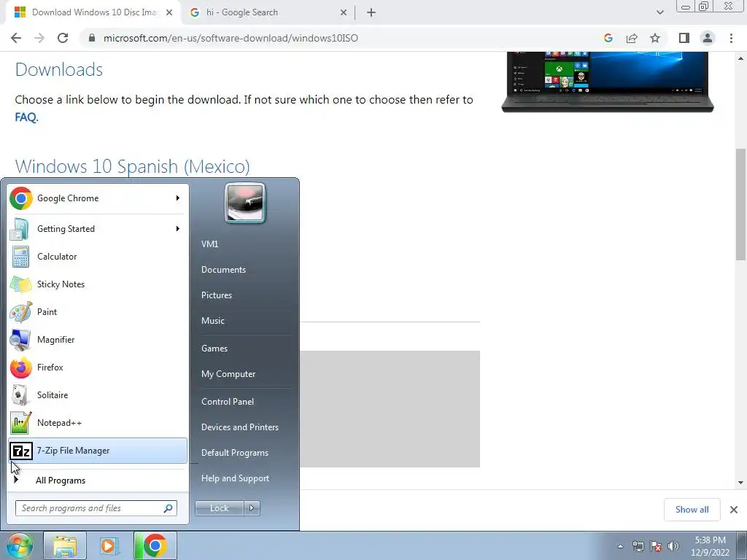Click Google icon in the address bar
This screenshot has height=560, width=747.
[608, 38]
